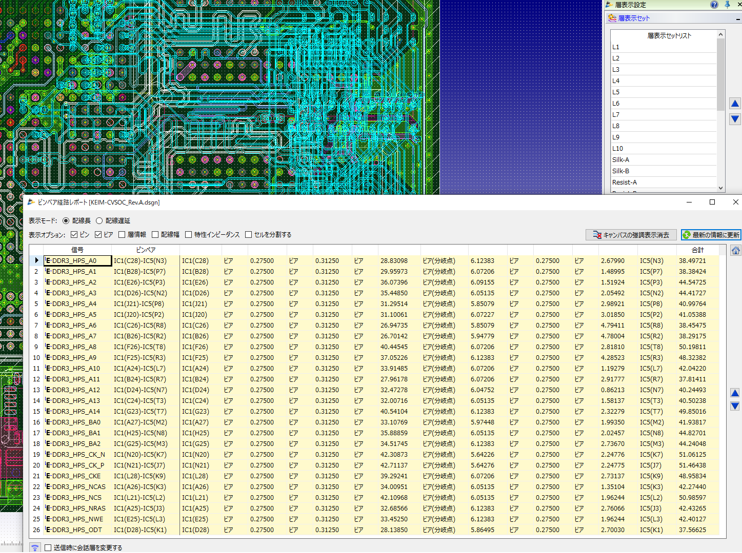The image size is (742, 553).
Task: Click the blue up arrow beside report table
Action: (x=735, y=394)
